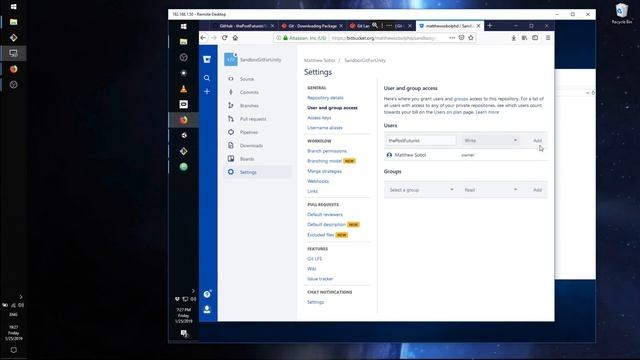This screenshot has height=360, width=640.
Task: Open the Branching model settings link
Action: click(x=324, y=161)
